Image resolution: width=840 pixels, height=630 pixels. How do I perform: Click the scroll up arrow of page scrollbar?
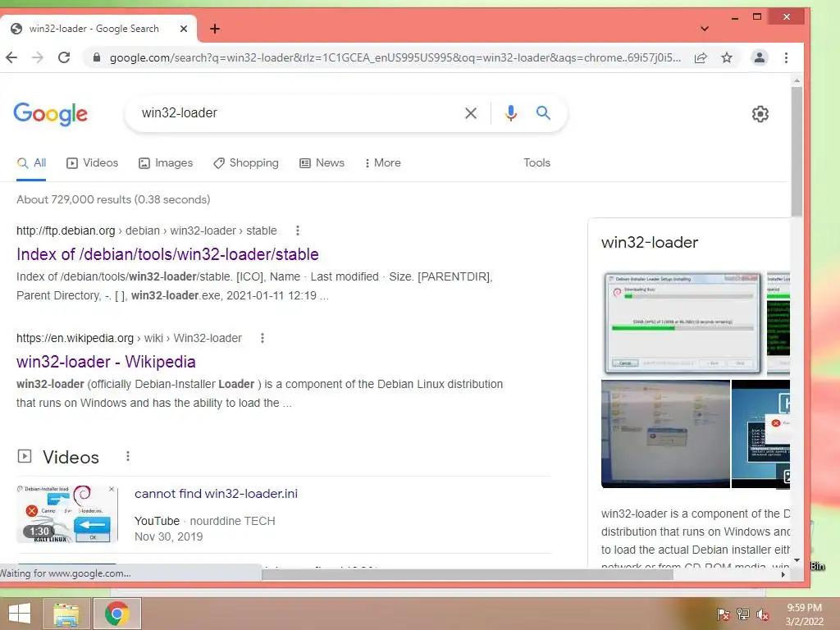(797, 81)
